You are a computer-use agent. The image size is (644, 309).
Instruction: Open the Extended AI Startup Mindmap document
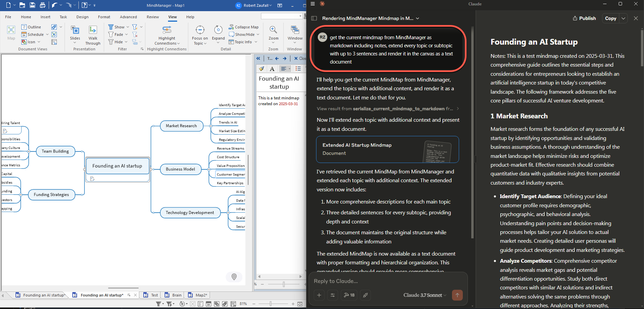point(387,149)
